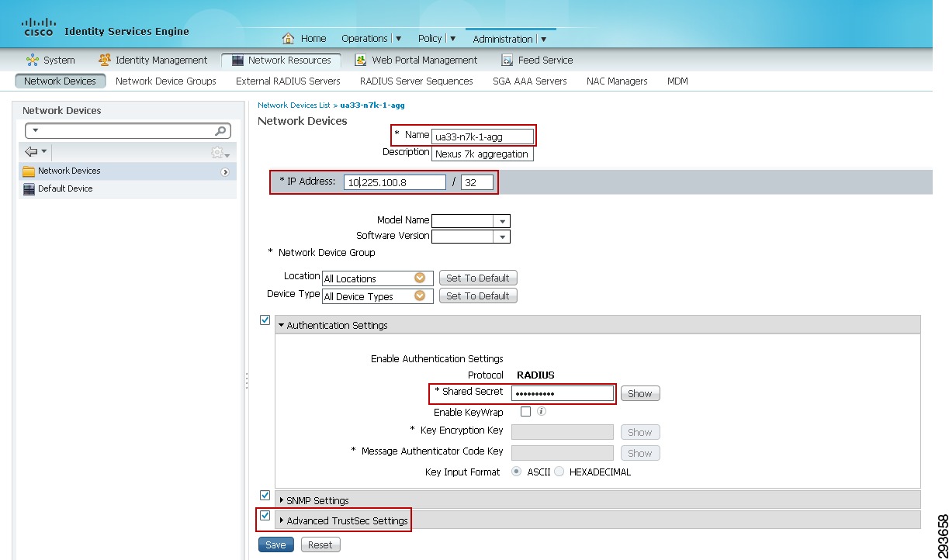Select Network Devices in the tree
This screenshot has height=560, width=949.
click(69, 171)
